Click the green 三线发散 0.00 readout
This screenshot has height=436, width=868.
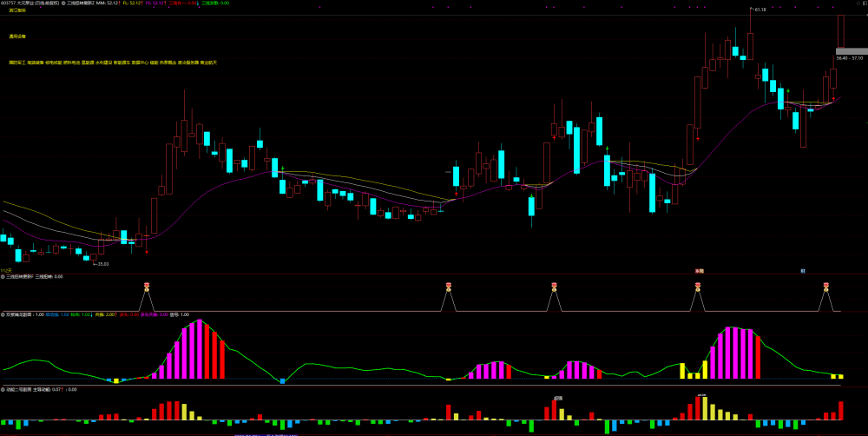pos(215,3)
